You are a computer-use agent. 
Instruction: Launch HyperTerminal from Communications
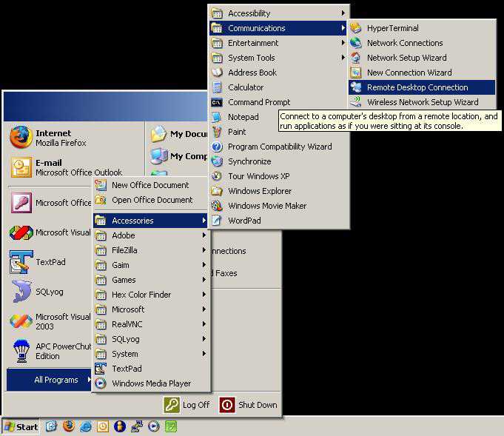pyautogui.click(x=422, y=28)
